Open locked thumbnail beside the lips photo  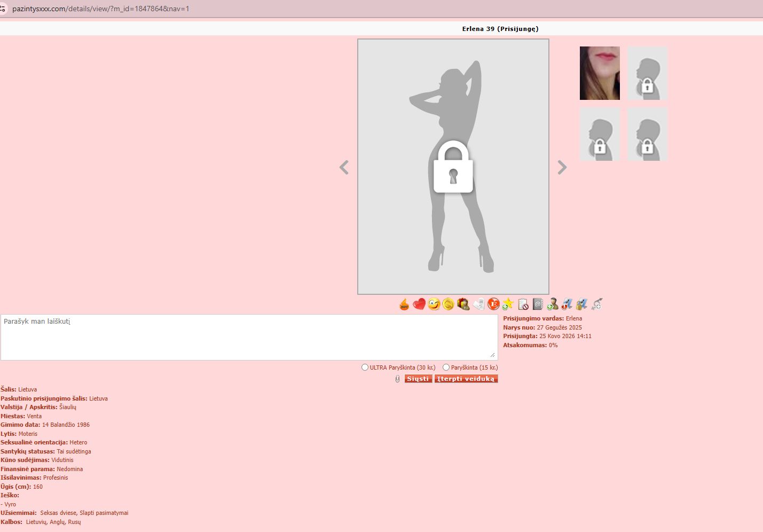coord(647,73)
